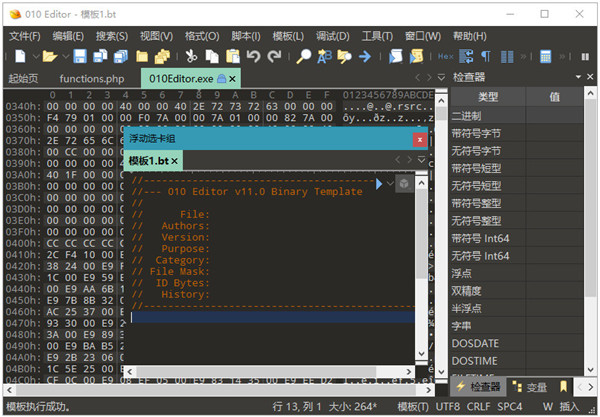Open the 模板(L) menu
The height and width of the screenshot is (417, 600).
coord(288,35)
